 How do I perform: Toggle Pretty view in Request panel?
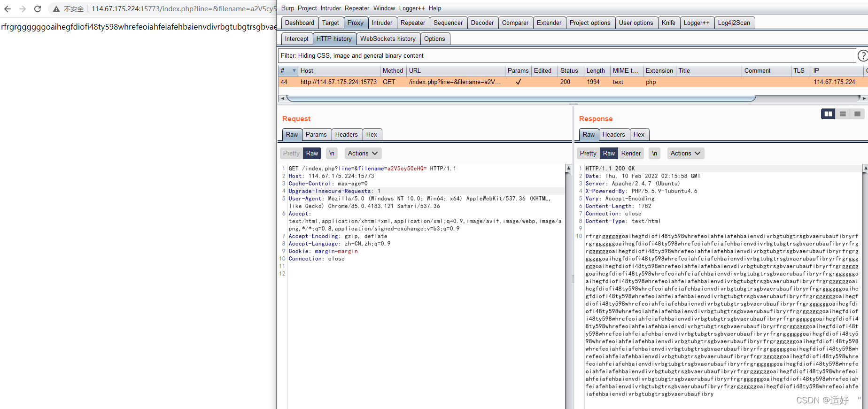tap(291, 153)
